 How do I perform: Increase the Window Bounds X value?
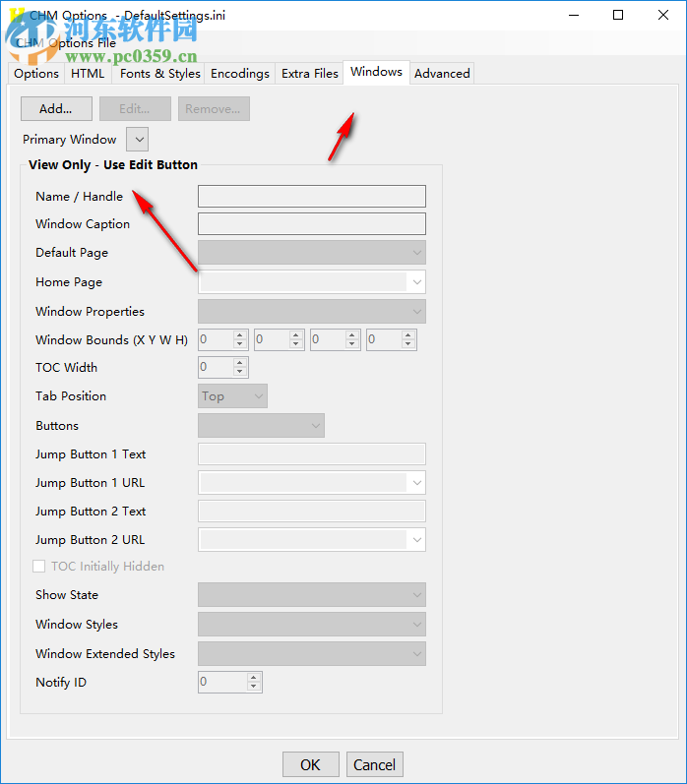tap(240, 335)
